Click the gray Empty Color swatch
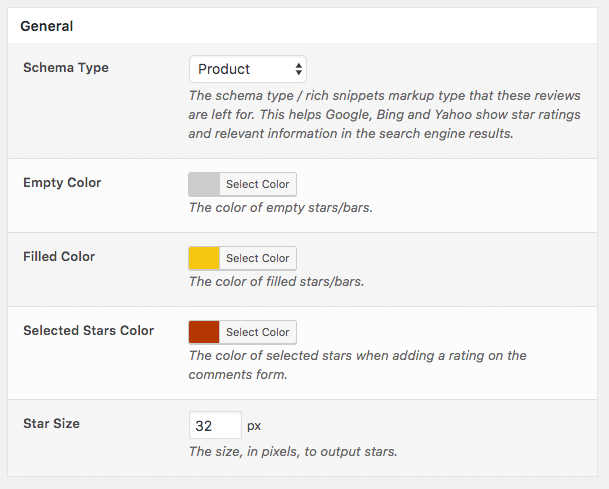 click(x=204, y=184)
